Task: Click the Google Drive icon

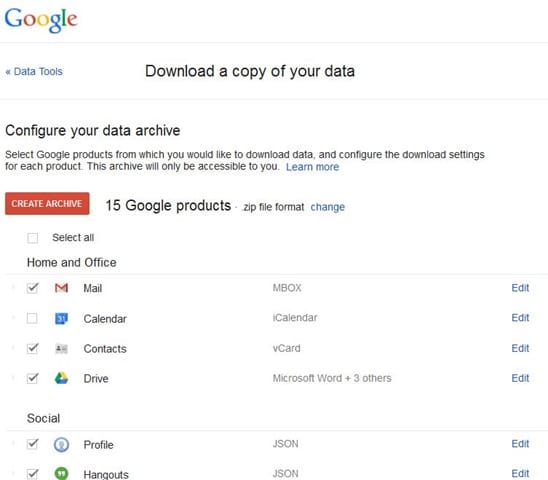Action: coord(62,378)
